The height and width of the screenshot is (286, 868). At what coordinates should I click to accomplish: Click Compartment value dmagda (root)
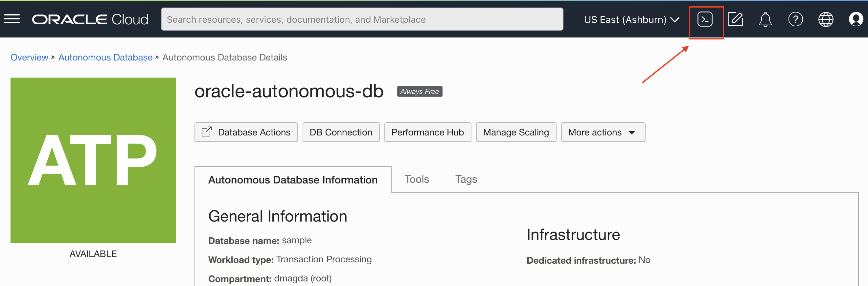pyautogui.click(x=303, y=278)
